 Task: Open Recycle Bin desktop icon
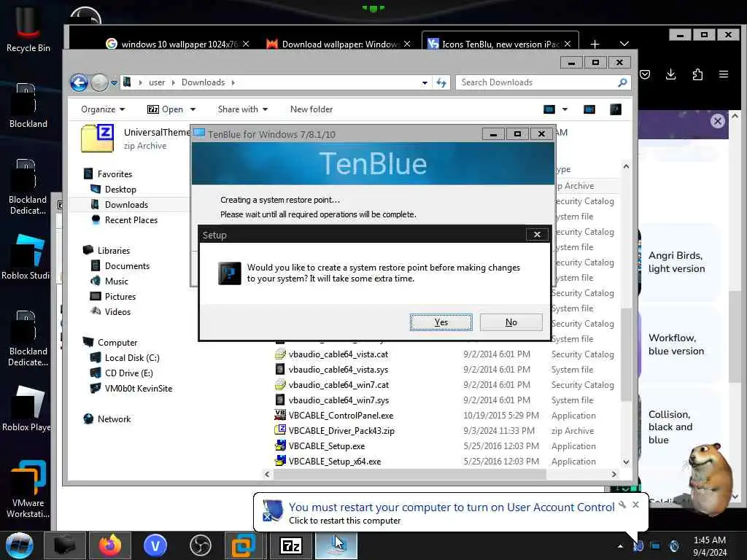[28, 28]
